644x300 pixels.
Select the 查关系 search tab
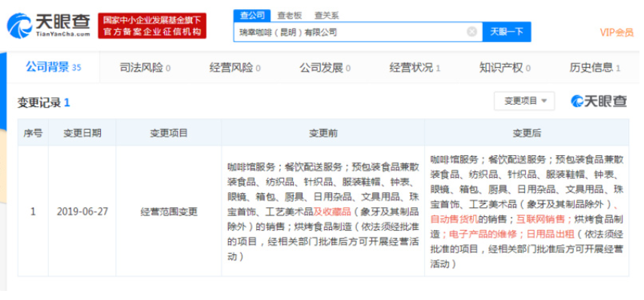pyautogui.click(x=326, y=16)
